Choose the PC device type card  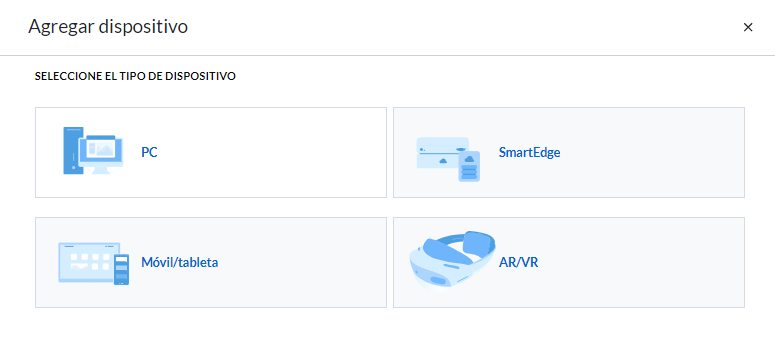coord(211,152)
